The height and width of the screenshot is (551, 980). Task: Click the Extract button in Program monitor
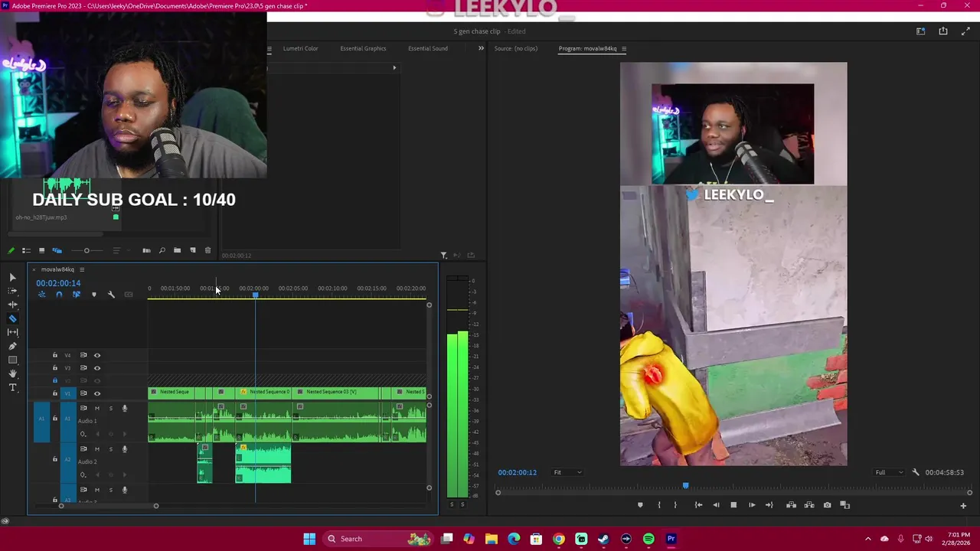click(x=809, y=505)
